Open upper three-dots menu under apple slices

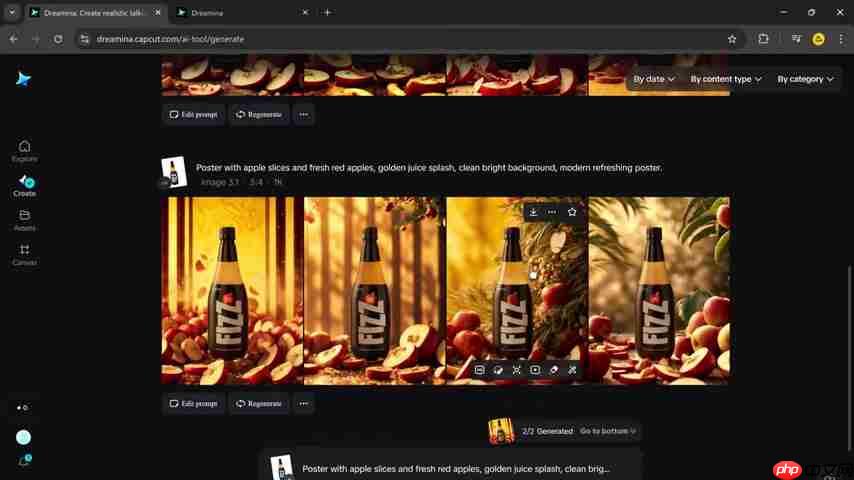tap(303, 114)
